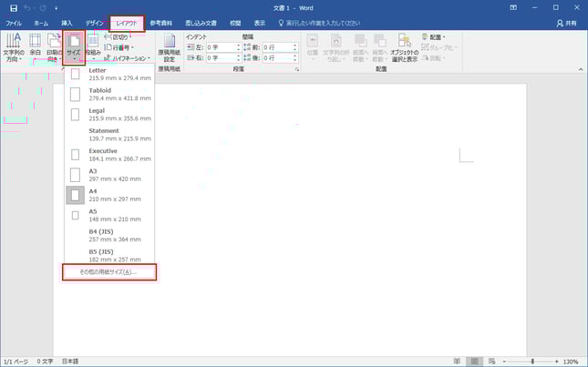Open the 文字列の方向 text direction menu
The height and width of the screenshot is (367, 588).
tap(14, 47)
